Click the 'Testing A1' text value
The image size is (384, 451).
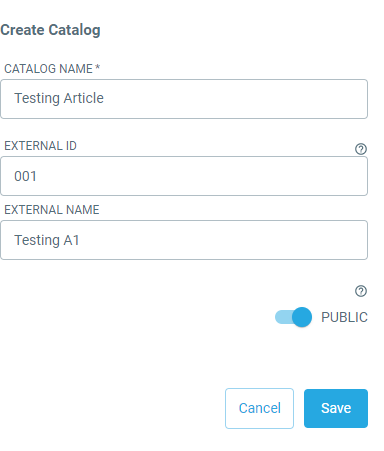(47, 240)
